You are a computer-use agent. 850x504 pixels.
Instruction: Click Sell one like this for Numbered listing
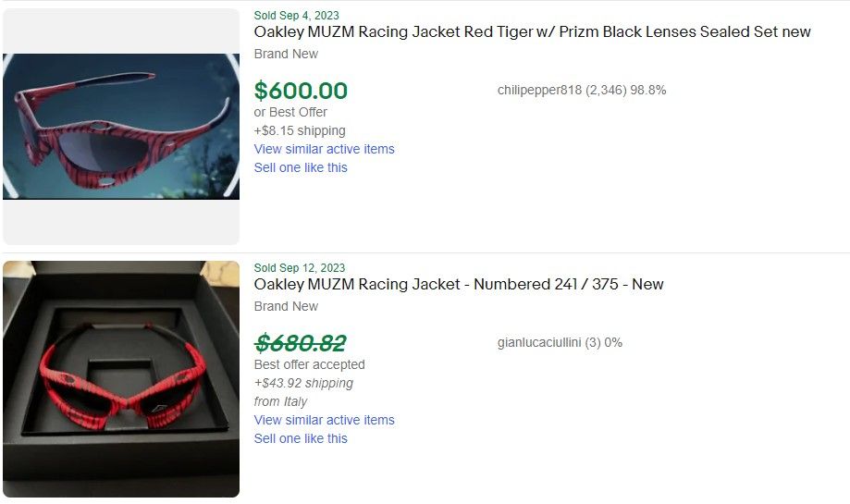tap(301, 438)
